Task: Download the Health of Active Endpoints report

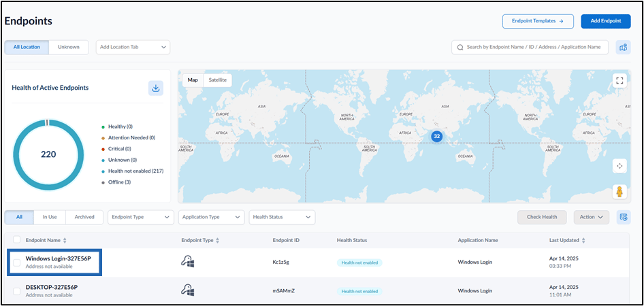Action: coord(156,88)
